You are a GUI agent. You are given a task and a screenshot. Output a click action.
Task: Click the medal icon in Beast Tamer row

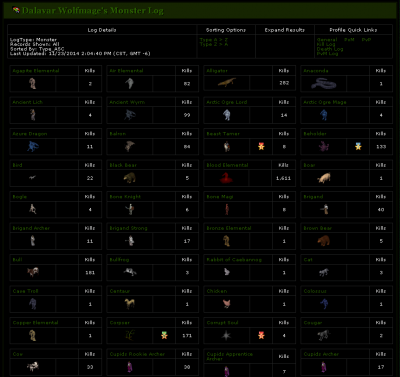coord(261,146)
